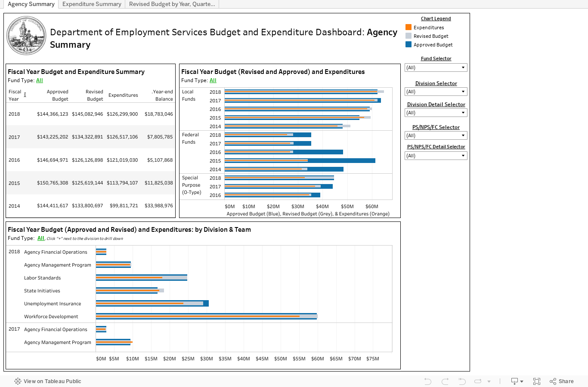The width and height of the screenshot is (588, 387).
Task: Open the Revised Budget by Year, Quarter tab
Action: [172, 4]
